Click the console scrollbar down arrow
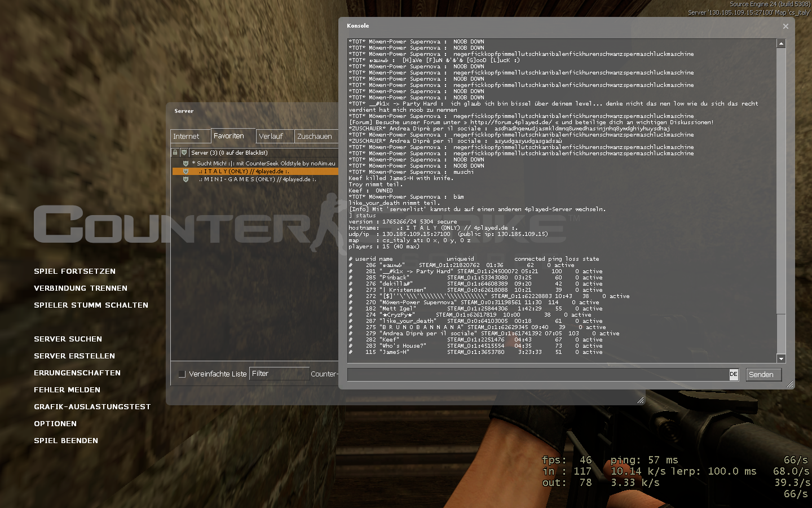This screenshot has width=812, height=508. pyautogui.click(x=781, y=358)
